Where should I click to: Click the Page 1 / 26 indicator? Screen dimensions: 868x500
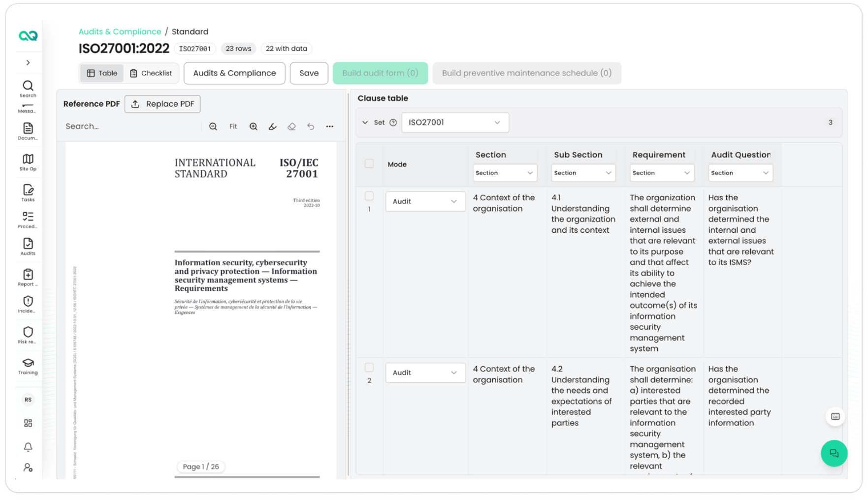pyautogui.click(x=201, y=467)
